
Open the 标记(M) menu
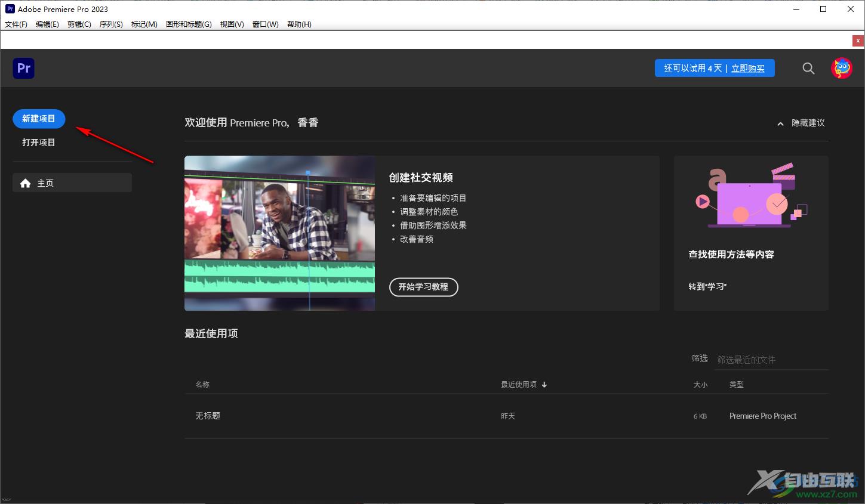point(144,24)
